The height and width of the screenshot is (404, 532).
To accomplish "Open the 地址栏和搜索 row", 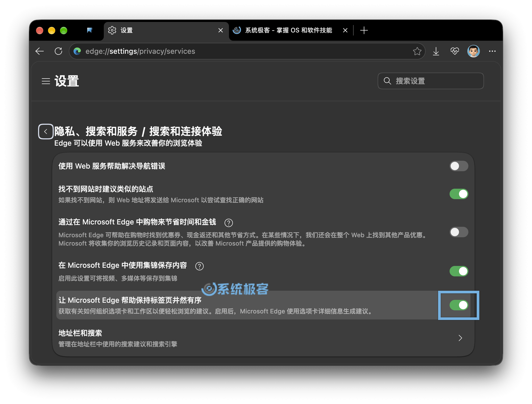I will [263, 338].
